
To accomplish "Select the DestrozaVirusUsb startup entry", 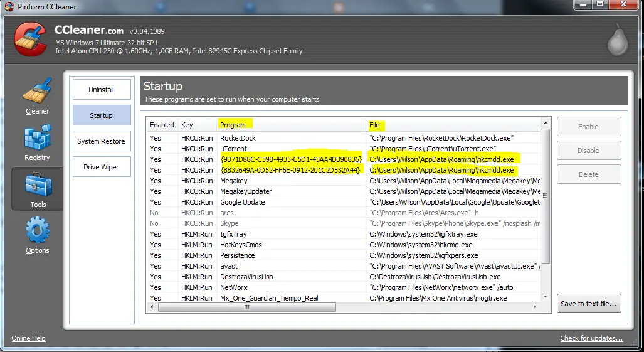I will click(344, 277).
